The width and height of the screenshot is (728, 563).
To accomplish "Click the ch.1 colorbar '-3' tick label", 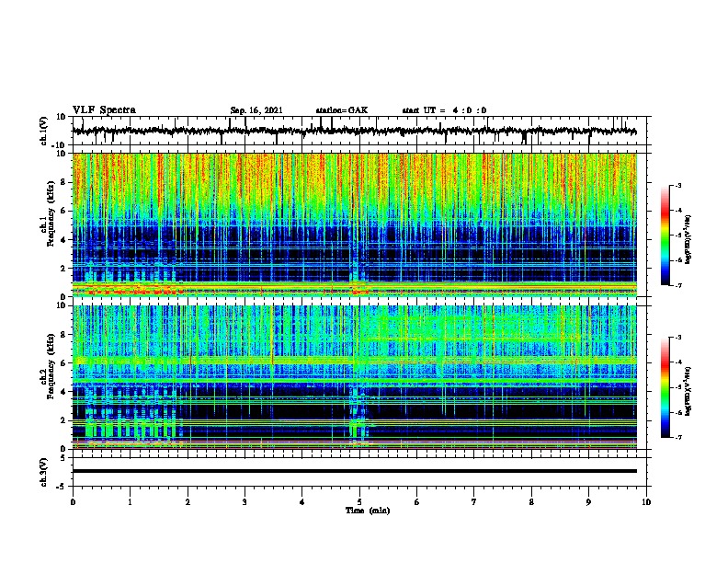I will click(x=678, y=186).
